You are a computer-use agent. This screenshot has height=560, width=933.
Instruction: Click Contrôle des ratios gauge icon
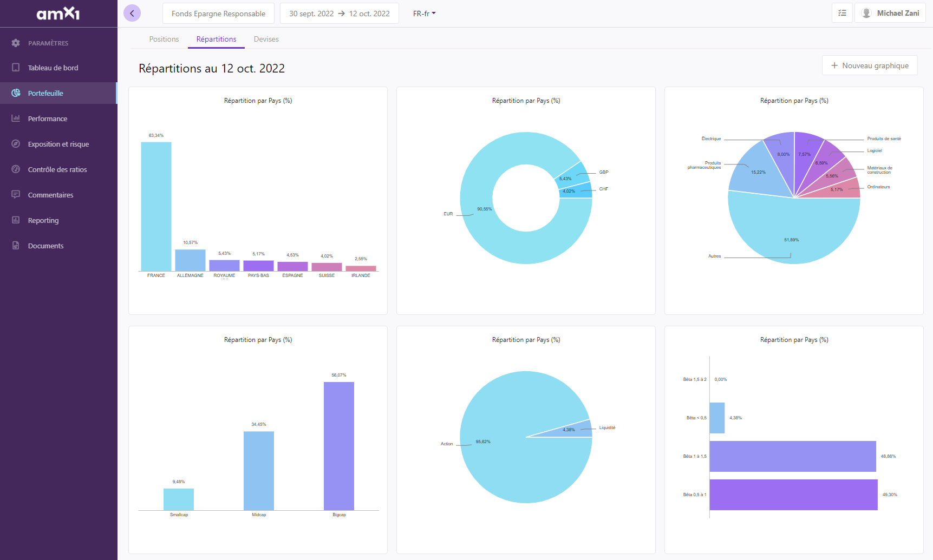[16, 169]
